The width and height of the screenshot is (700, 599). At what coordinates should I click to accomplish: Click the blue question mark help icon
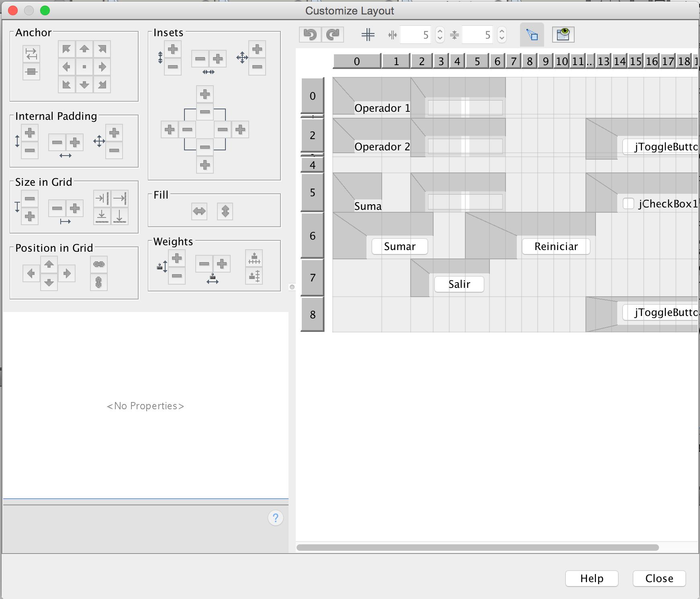point(276,518)
